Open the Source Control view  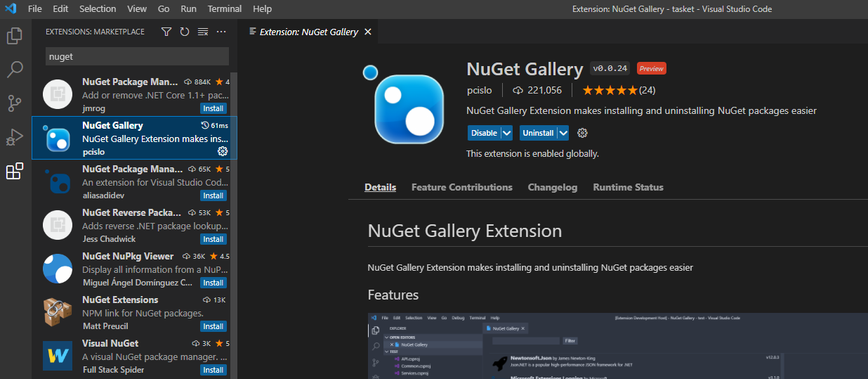click(15, 103)
